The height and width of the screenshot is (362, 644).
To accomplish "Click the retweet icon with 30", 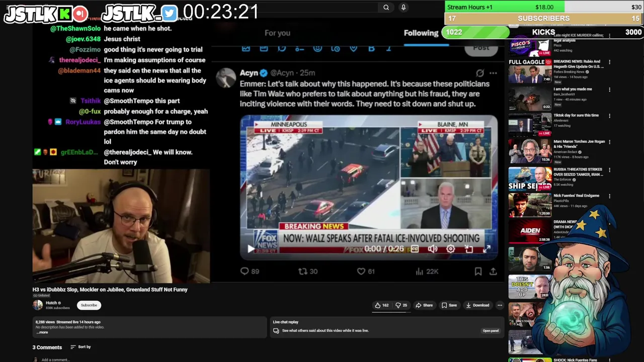I will [x=302, y=271].
